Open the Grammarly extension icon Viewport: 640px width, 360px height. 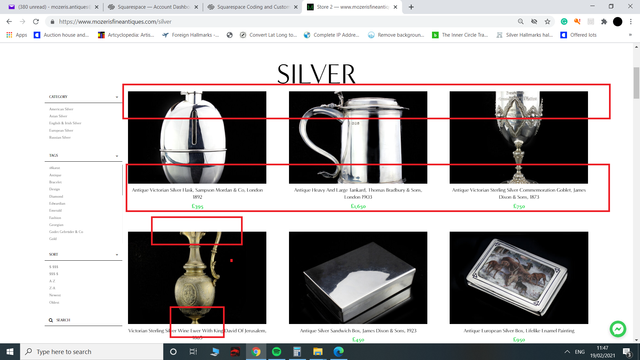point(564,22)
